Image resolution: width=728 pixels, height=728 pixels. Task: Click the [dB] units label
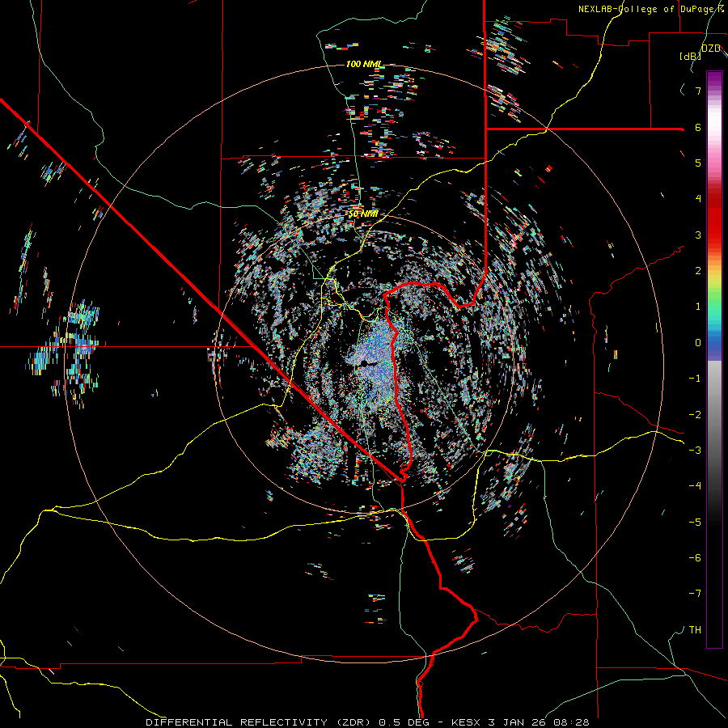point(691,56)
